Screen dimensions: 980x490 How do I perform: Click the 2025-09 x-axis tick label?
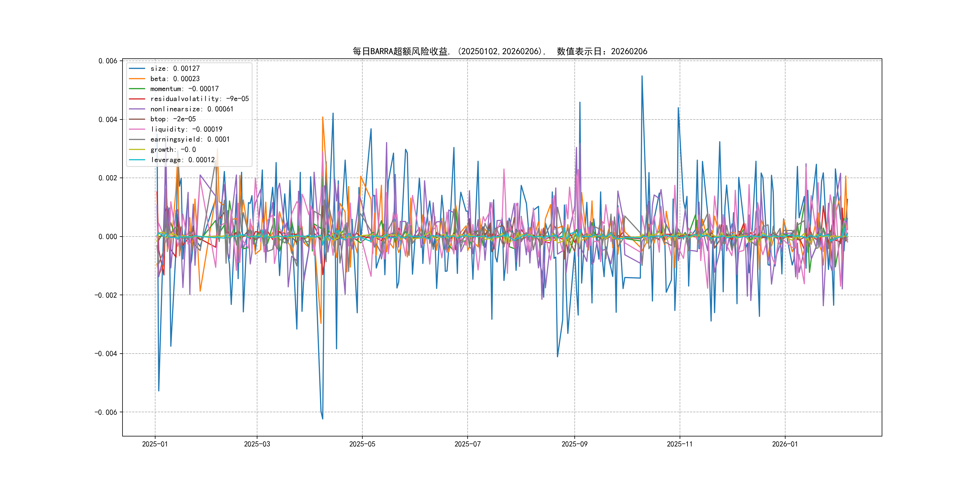(574, 444)
